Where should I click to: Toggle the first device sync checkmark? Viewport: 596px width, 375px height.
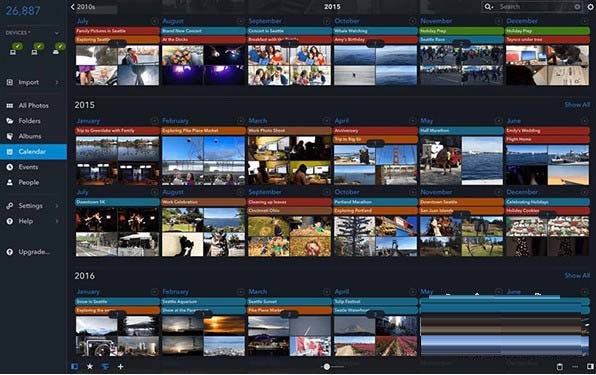coord(17,46)
